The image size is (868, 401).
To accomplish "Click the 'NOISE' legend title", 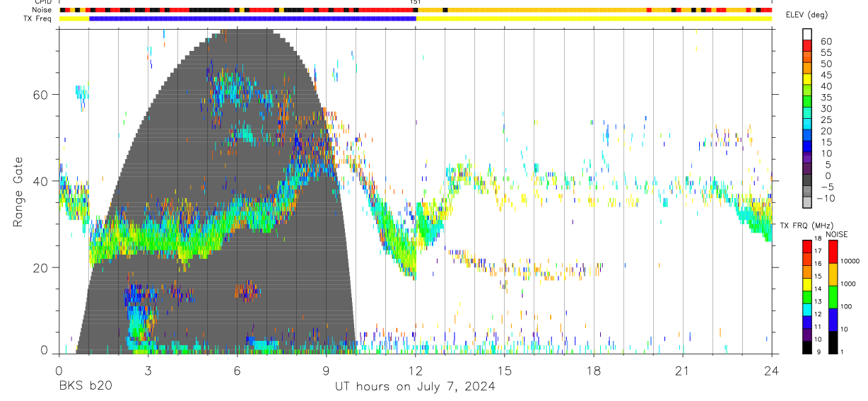I will (x=836, y=234).
